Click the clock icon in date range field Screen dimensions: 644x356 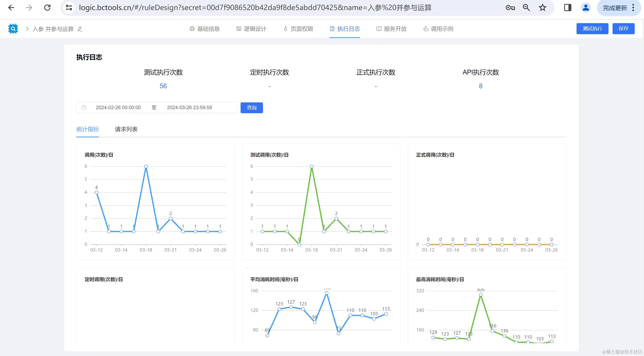coord(84,107)
